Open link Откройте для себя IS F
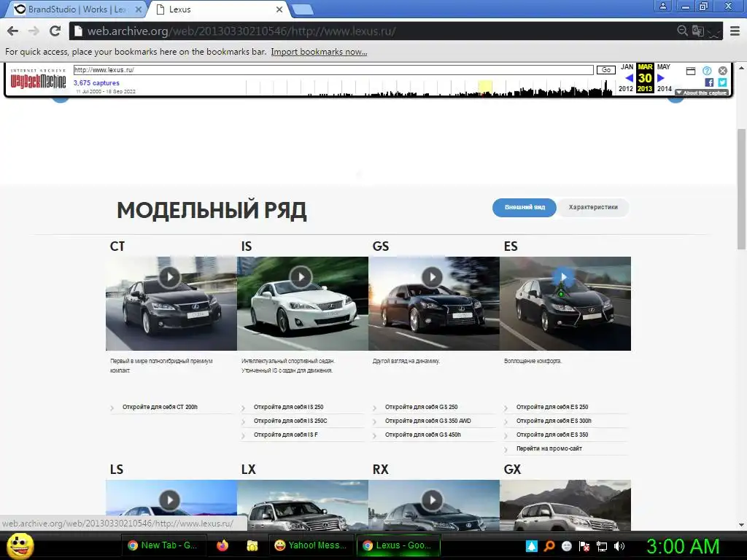Viewport: 747px width, 560px height. coord(286,435)
